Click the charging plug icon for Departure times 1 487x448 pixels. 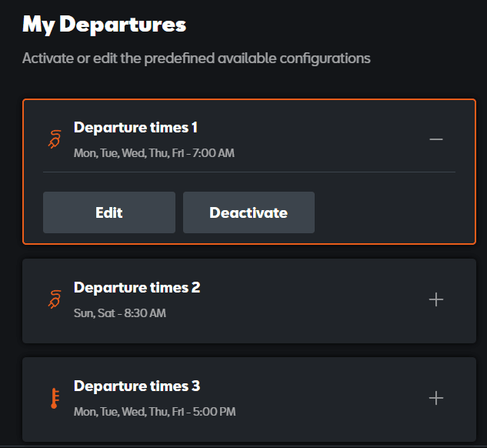click(x=53, y=139)
